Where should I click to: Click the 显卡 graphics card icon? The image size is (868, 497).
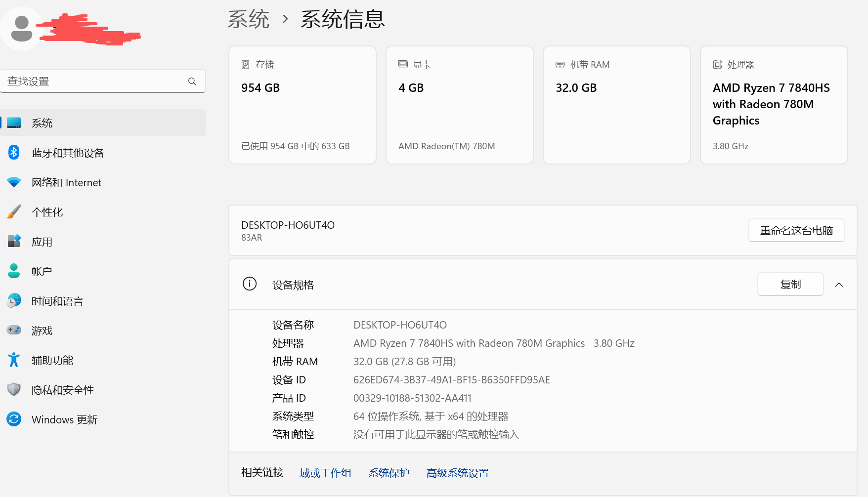[x=403, y=64]
